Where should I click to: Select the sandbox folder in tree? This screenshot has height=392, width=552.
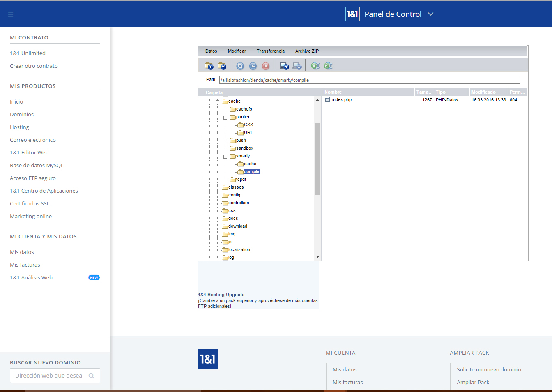coord(245,148)
